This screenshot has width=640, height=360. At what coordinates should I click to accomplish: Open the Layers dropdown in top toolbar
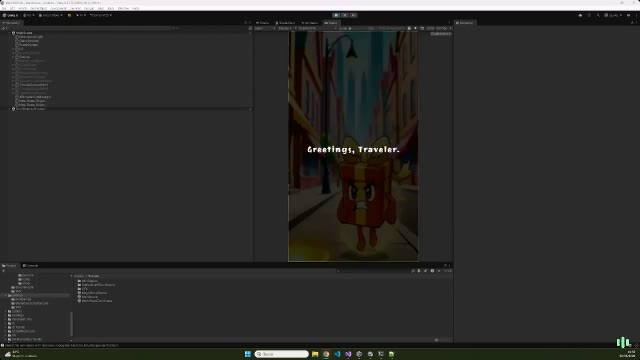613,15
